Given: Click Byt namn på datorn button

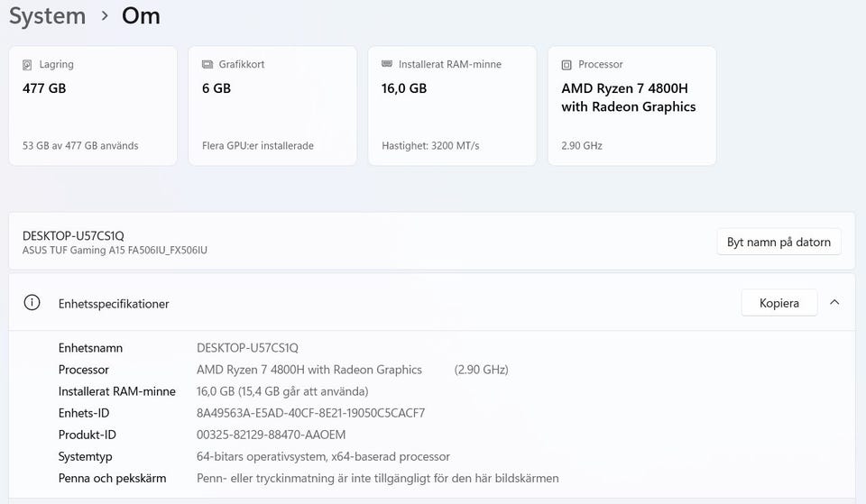Looking at the screenshot, I should click(778, 242).
